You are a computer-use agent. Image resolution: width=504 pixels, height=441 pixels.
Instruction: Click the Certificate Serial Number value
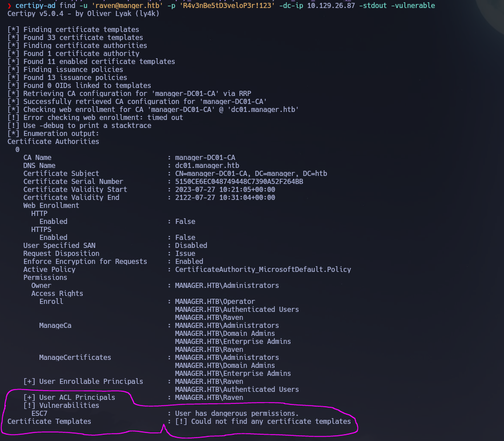pyautogui.click(x=239, y=182)
